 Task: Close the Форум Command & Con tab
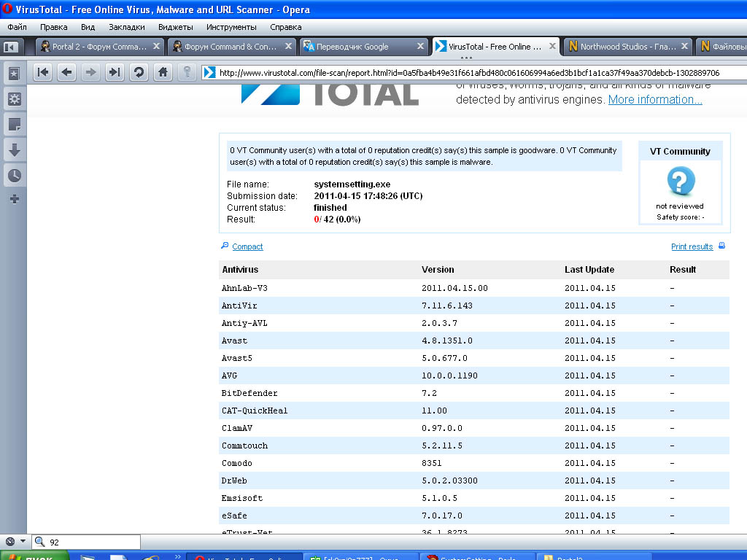pos(288,46)
